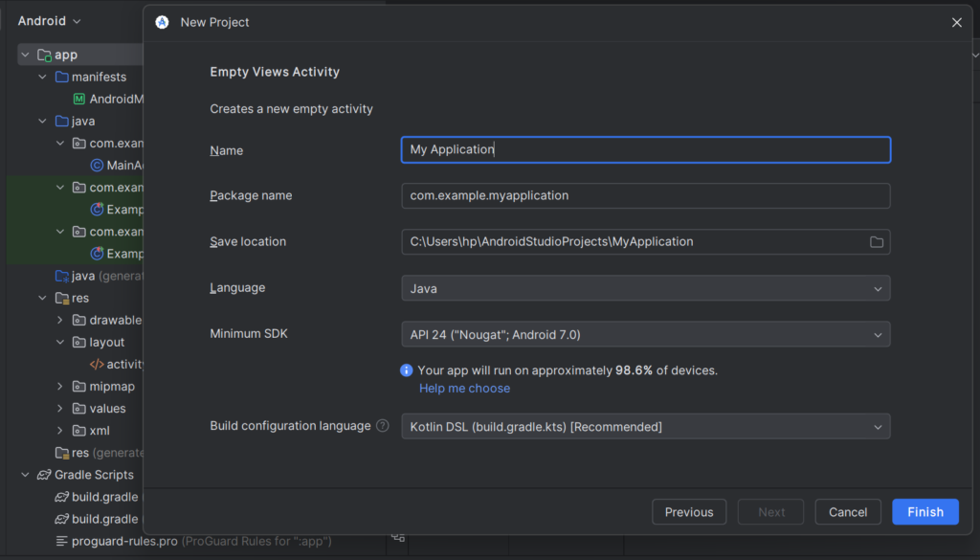
Task: Browse for save location with the folder icon
Action: [877, 242]
